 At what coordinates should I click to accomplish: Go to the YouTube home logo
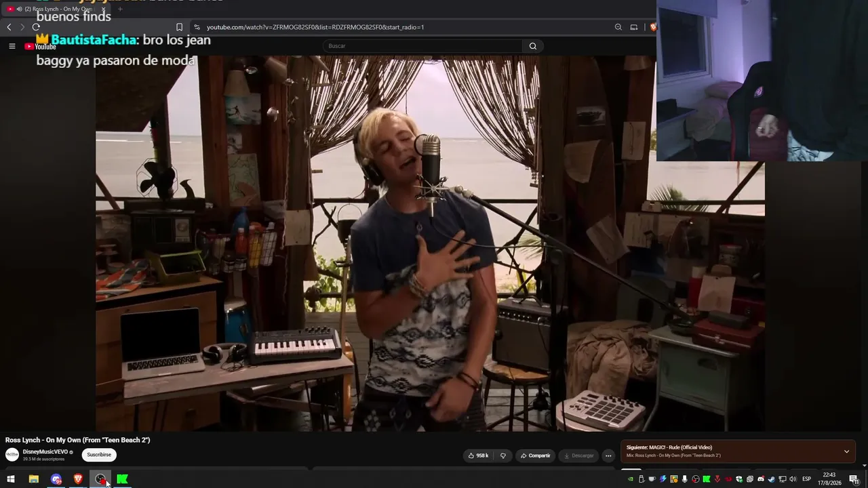click(x=40, y=46)
